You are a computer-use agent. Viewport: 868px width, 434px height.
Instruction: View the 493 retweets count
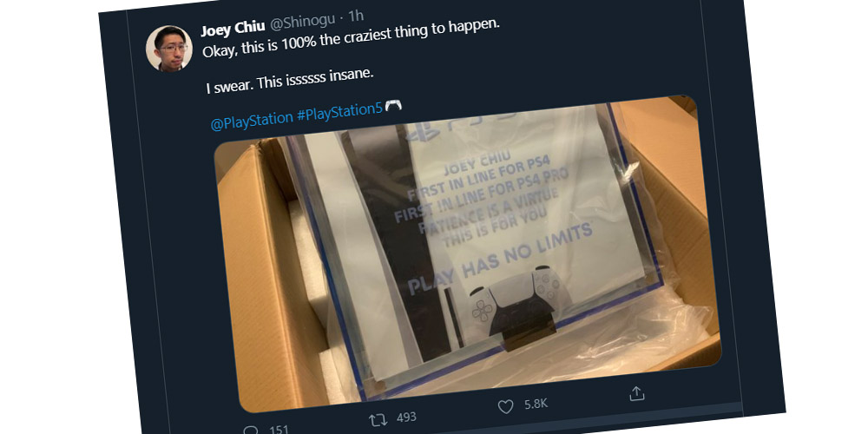(406, 417)
